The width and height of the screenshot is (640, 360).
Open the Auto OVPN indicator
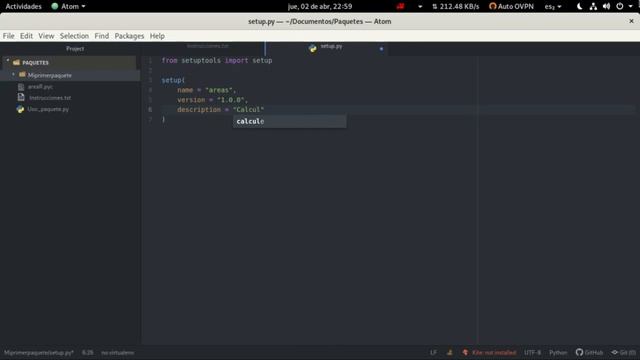(x=511, y=7)
